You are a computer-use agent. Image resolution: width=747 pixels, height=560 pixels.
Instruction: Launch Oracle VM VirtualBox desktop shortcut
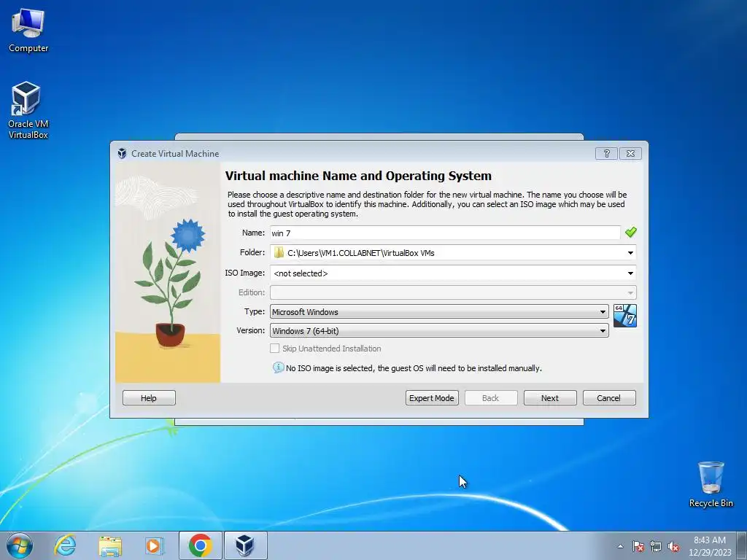point(28,111)
